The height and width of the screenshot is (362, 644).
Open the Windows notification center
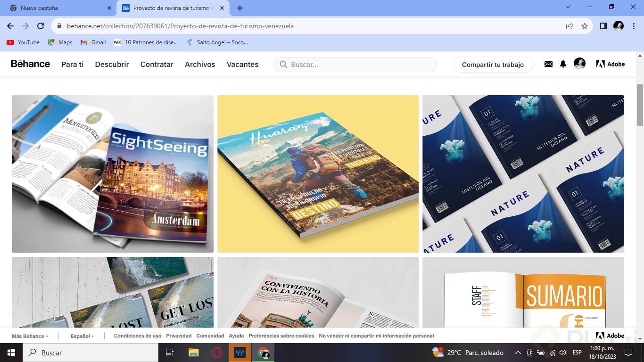628,353
